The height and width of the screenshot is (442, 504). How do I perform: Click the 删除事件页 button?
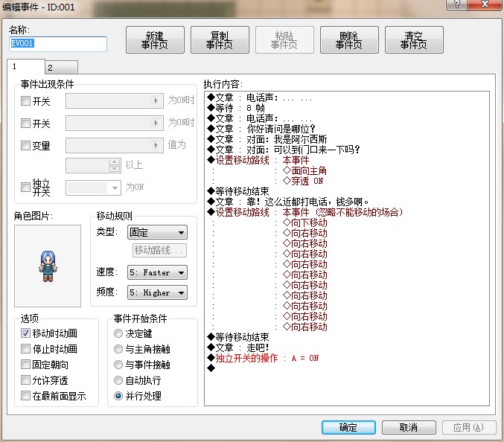pos(349,40)
